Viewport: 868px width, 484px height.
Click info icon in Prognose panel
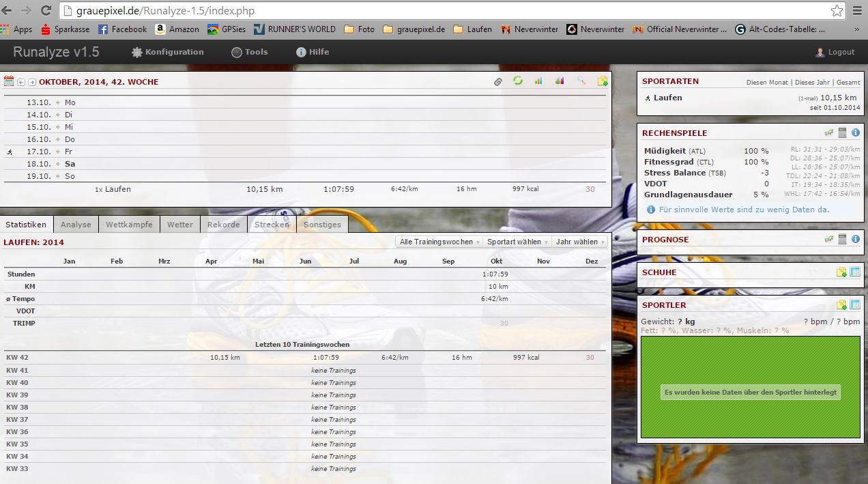[x=855, y=240]
